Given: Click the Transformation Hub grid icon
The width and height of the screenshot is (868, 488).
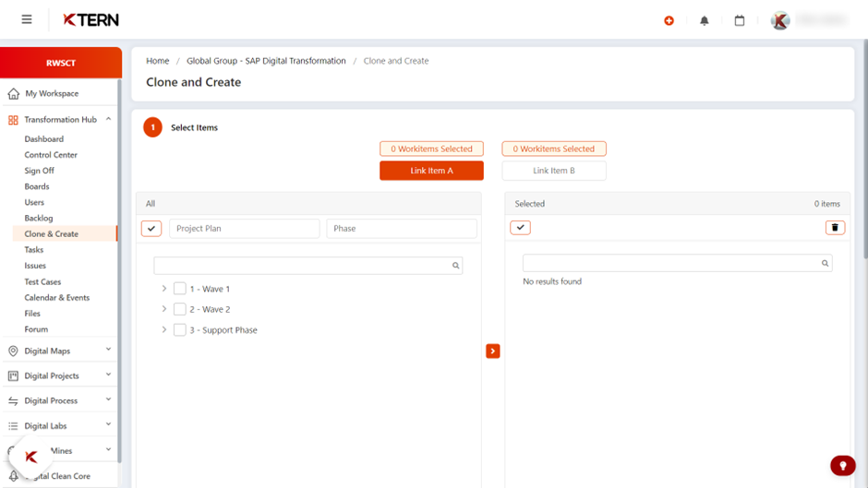Looking at the screenshot, I should [13, 120].
